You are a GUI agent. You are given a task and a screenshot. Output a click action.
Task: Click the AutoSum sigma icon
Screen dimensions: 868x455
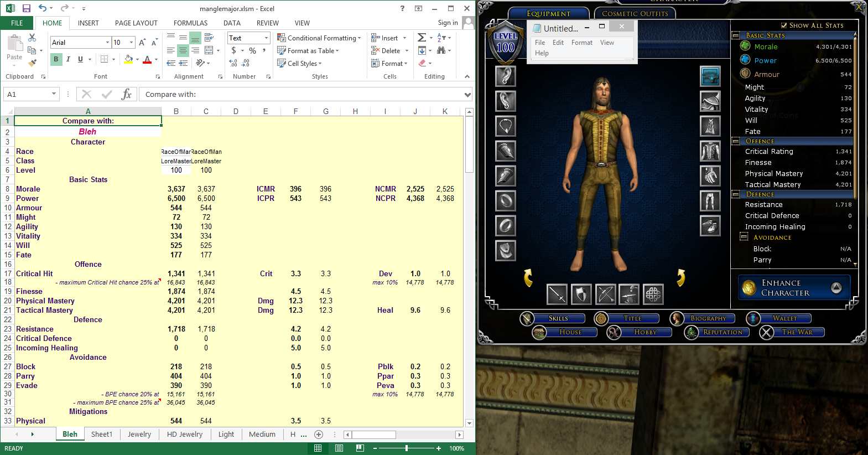[422, 38]
